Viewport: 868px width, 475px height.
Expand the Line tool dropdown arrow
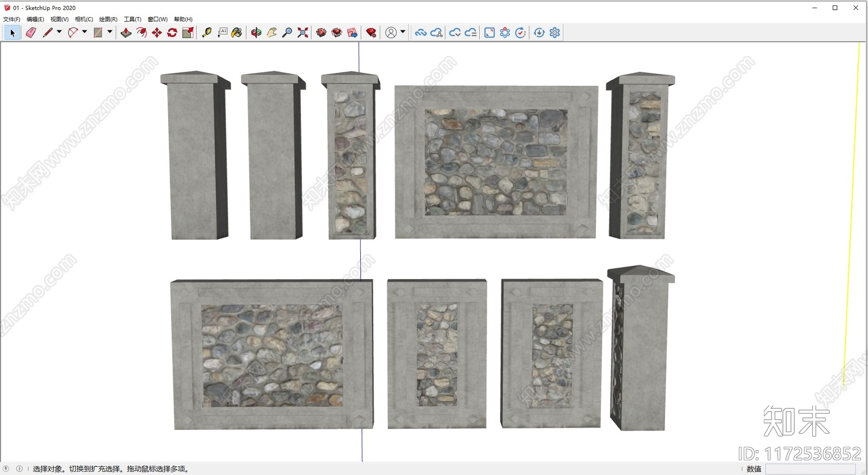tap(59, 32)
